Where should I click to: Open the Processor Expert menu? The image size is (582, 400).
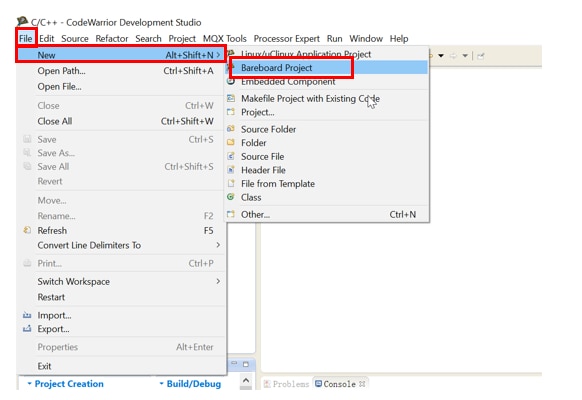point(287,39)
